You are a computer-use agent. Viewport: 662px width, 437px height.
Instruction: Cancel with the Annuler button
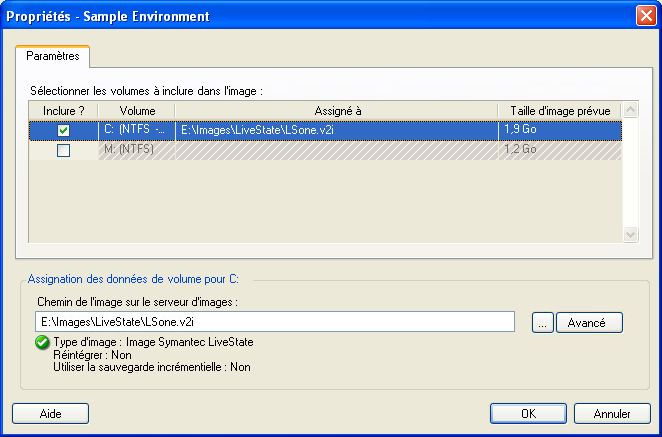612,413
